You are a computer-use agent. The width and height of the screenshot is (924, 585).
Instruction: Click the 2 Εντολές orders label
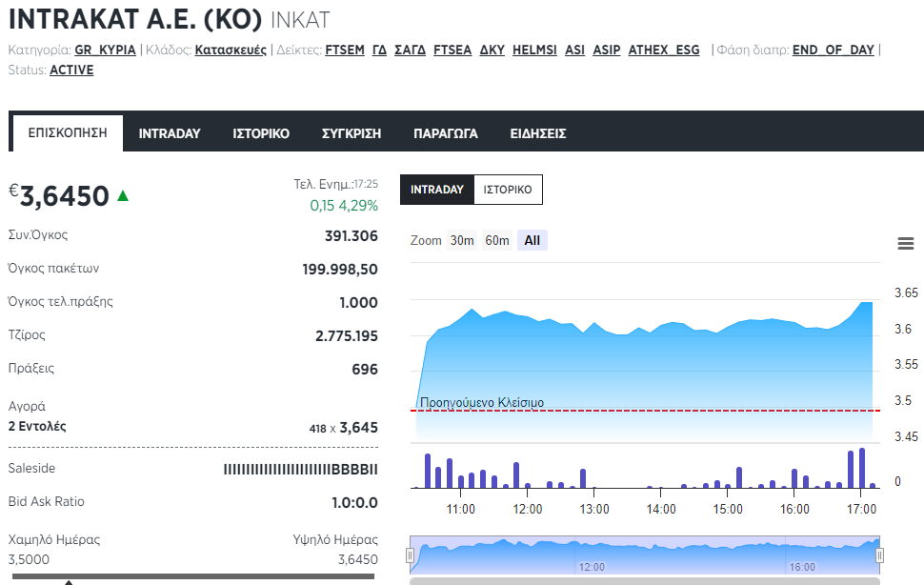[x=37, y=426]
